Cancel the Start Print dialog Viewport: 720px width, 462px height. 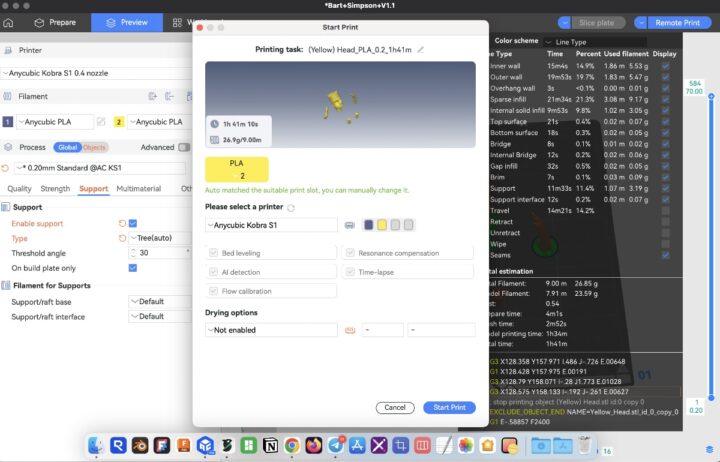(395, 407)
